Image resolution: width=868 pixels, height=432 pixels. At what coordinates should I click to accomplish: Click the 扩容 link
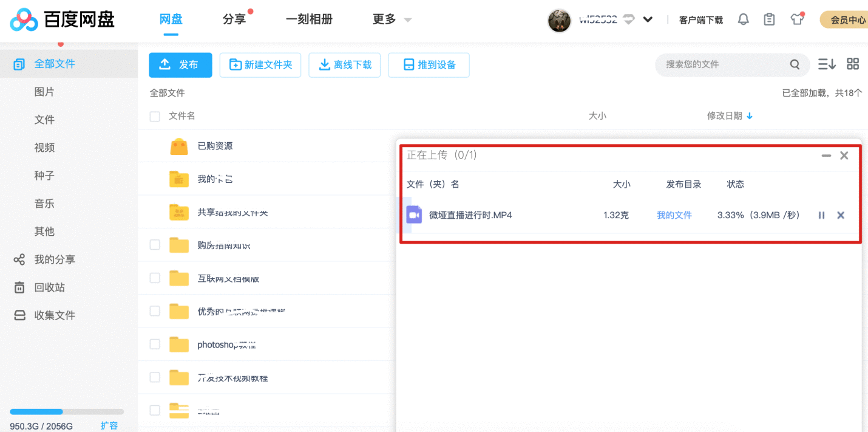point(109,426)
